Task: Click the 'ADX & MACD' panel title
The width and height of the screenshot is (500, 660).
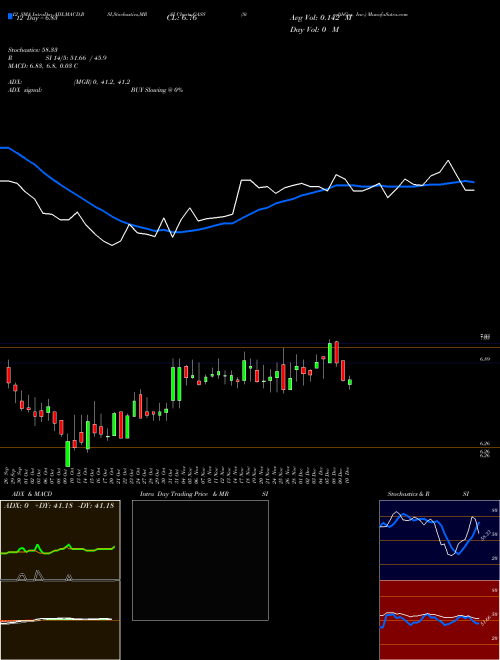Action: pyautogui.click(x=32, y=494)
